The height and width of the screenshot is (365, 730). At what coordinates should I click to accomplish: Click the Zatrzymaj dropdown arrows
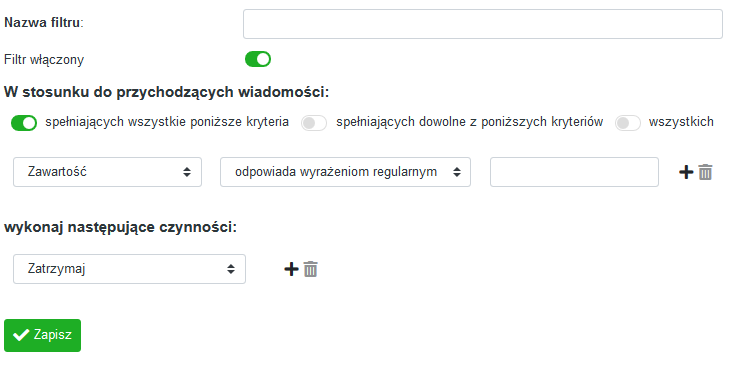click(x=230, y=269)
